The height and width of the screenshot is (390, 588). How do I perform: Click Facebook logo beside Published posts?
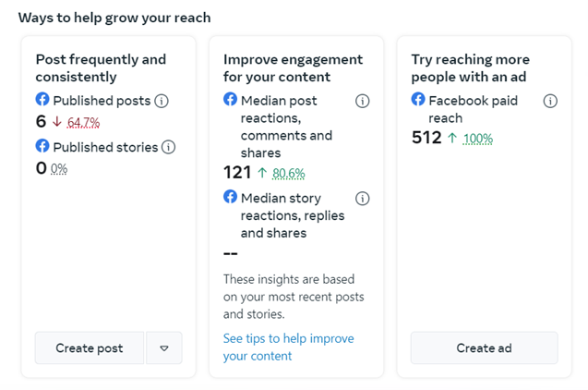(42, 100)
